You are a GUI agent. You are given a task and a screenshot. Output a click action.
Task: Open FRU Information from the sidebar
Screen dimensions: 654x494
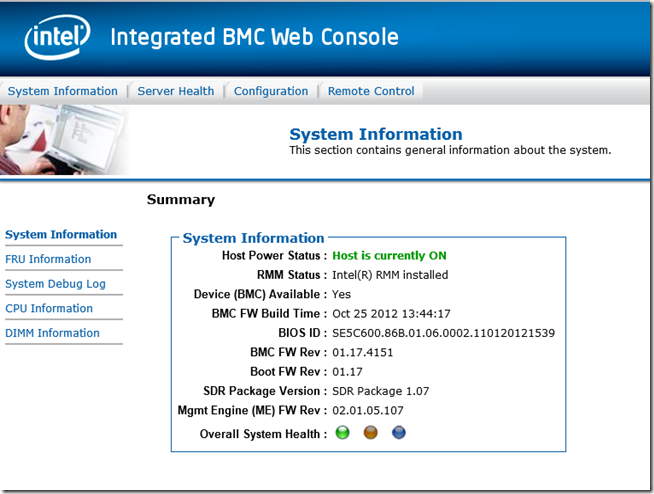coord(48,259)
